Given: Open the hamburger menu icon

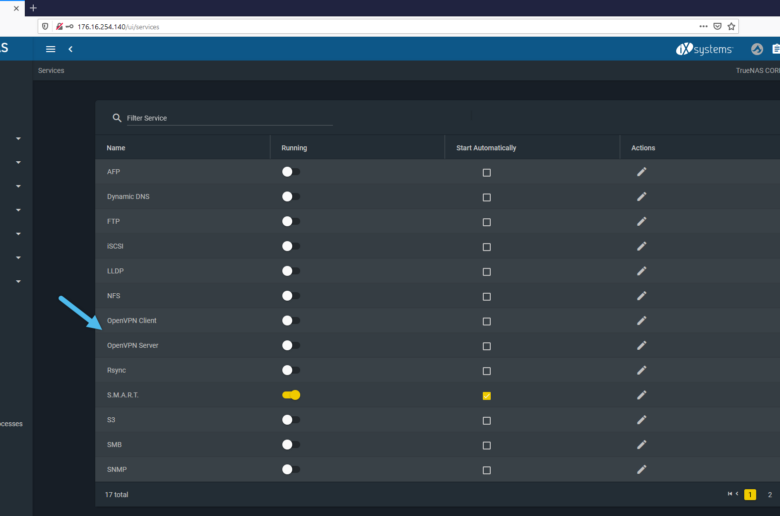Looking at the screenshot, I should point(50,49).
